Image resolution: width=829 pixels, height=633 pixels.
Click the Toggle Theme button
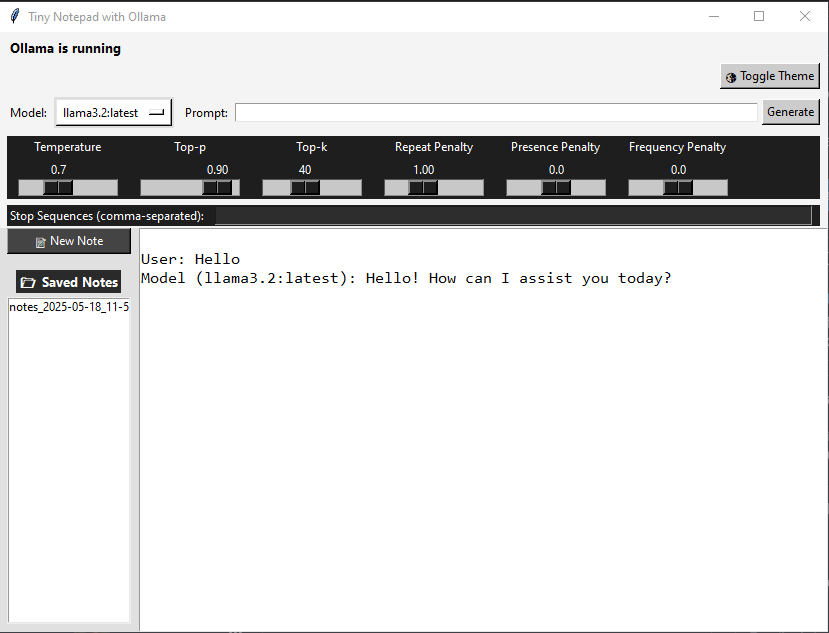[x=770, y=76]
